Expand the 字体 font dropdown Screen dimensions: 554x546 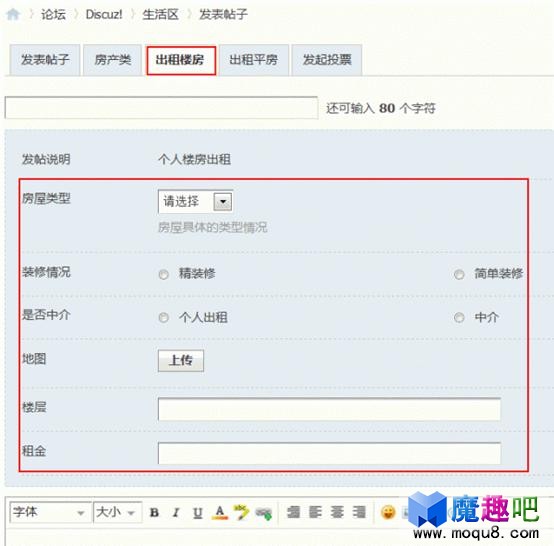click(x=50, y=512)
